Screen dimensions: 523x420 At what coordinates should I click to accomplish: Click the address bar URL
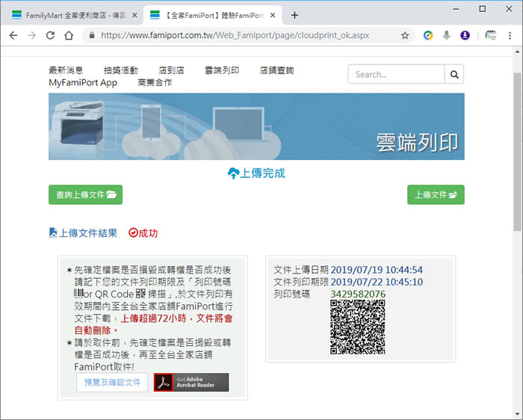235,35
